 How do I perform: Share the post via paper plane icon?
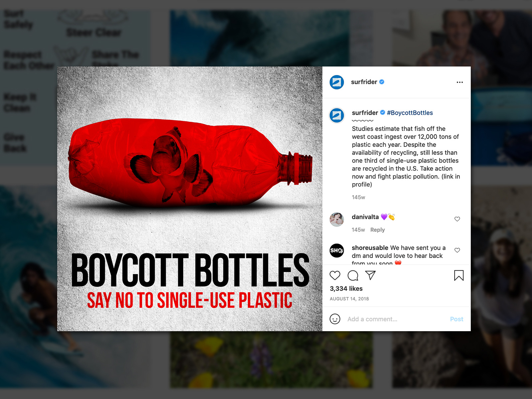370,275
